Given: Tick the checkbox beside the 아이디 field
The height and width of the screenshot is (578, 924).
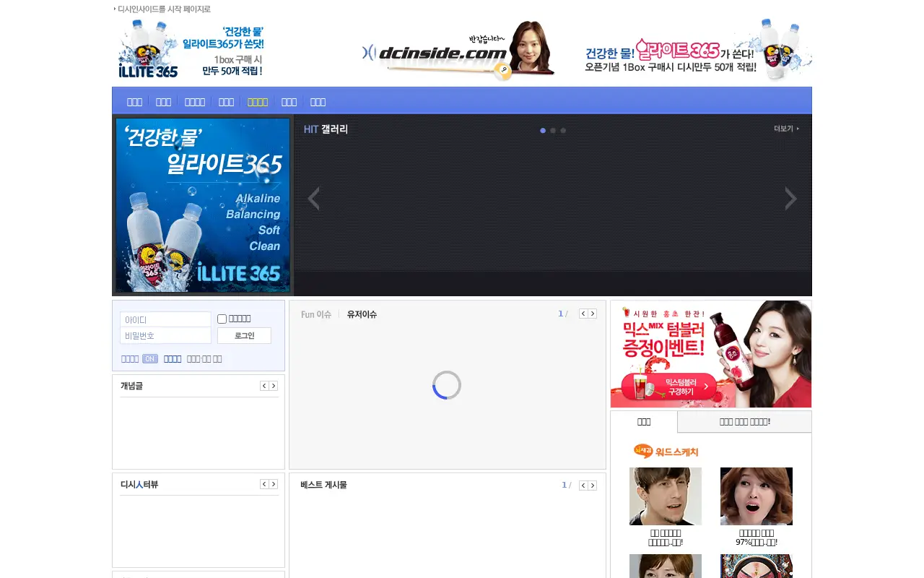Looking at the screenshot, I should 222,319.
